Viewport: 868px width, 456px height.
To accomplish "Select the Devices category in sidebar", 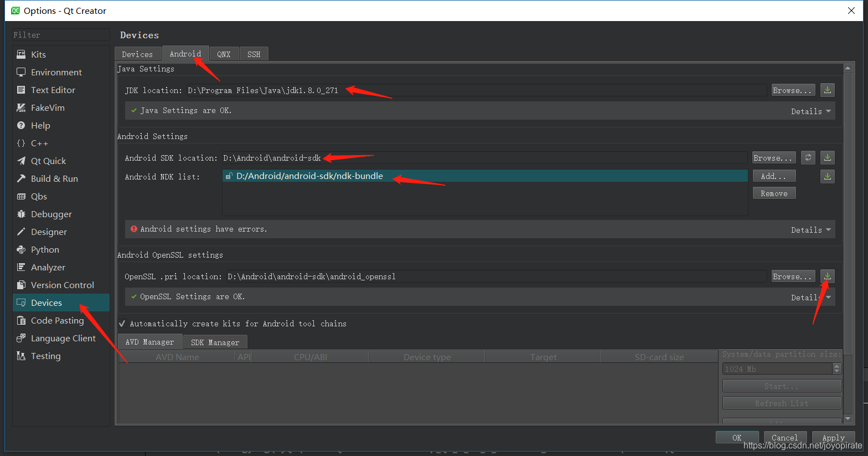I will (61, 303).
